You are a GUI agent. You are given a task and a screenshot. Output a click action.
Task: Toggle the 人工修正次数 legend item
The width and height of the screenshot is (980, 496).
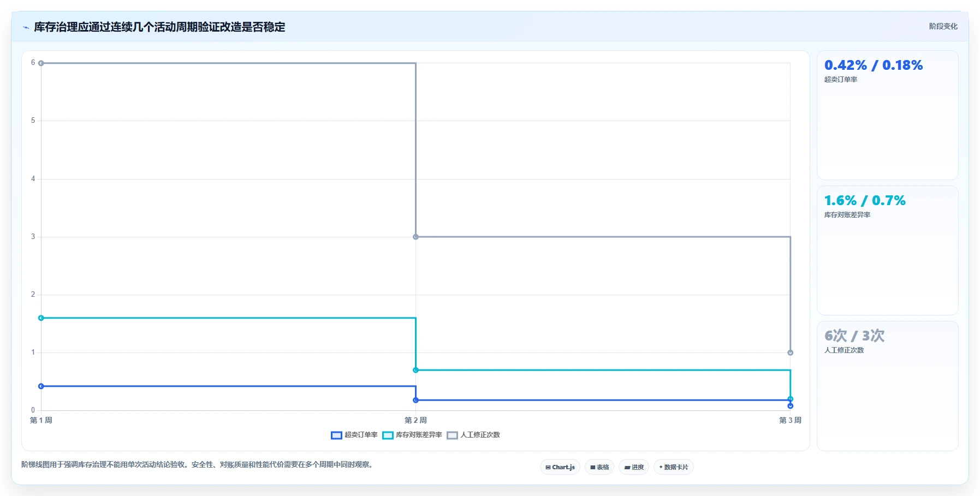(473, 435)
